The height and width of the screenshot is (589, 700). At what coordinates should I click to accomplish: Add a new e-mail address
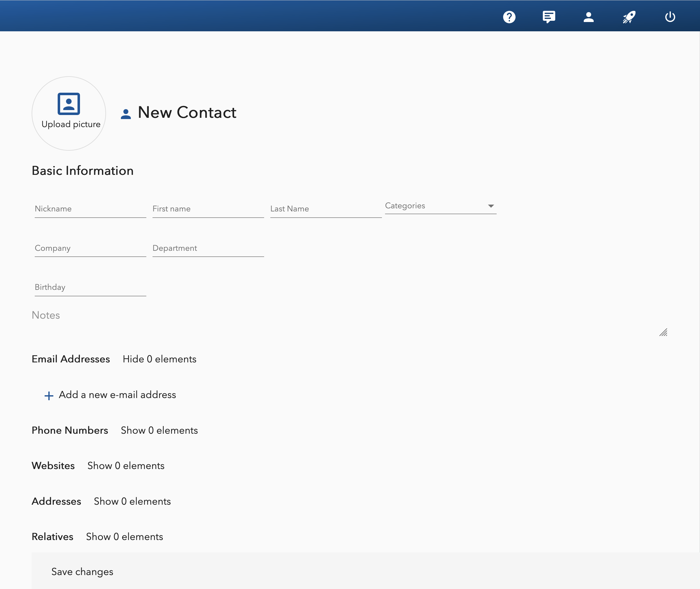pos(117,395)
